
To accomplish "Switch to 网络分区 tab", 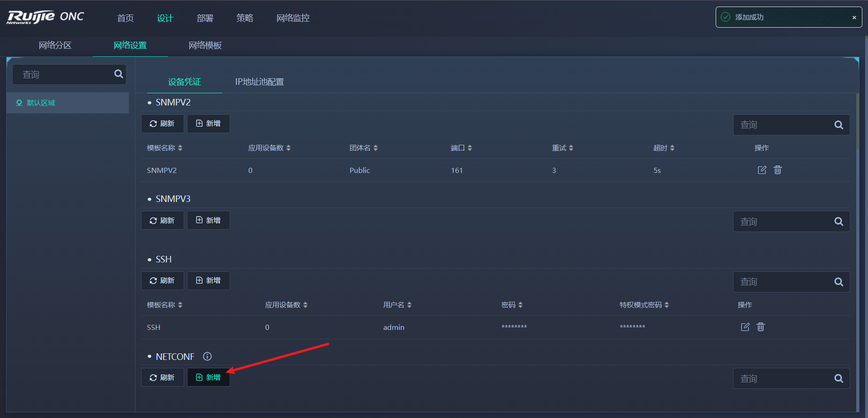I will (x=55, y=45).
